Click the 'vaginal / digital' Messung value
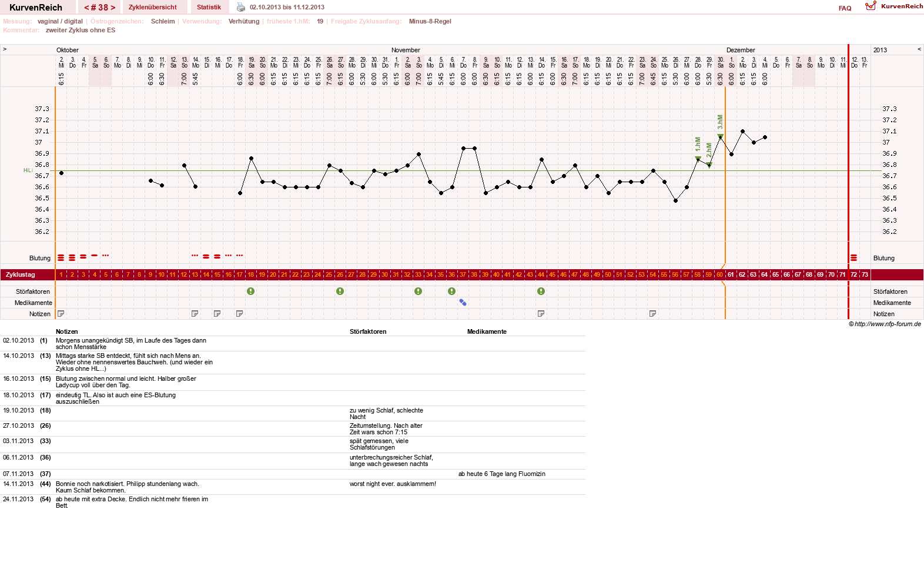Viewport: 924px width, 563px height. pyautogui.click(x=60, y=21)
